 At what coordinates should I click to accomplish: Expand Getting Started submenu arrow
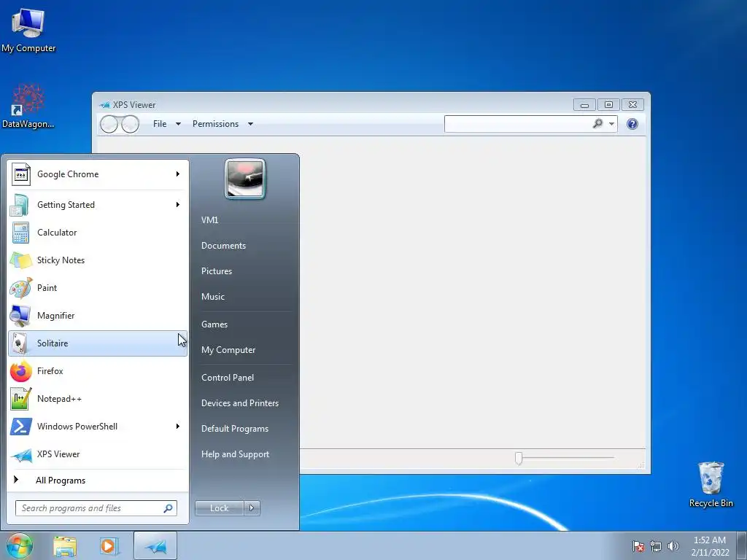coord(178,205)
